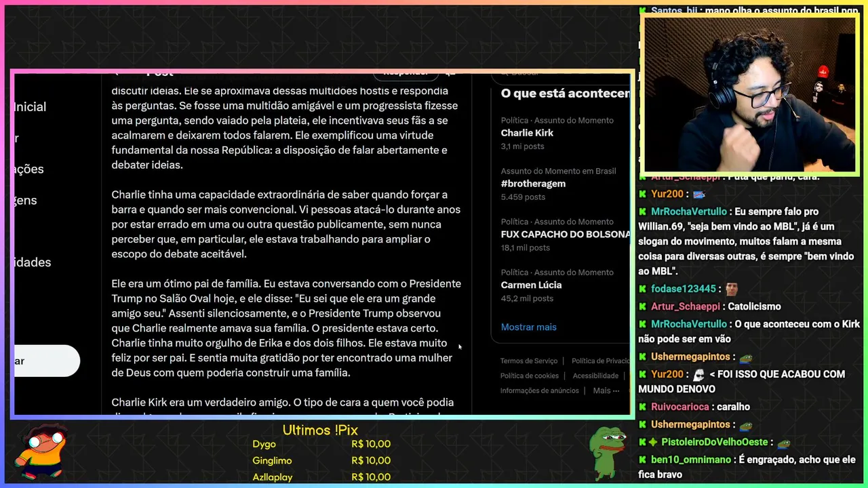
Task: Click the ghost emote in Yur200's message
Action: [x=699, y=374]
